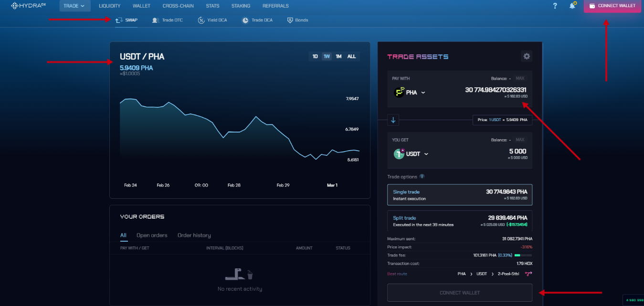Open trade settings gear icon
644x306 pixels.
tap(527, 56)
